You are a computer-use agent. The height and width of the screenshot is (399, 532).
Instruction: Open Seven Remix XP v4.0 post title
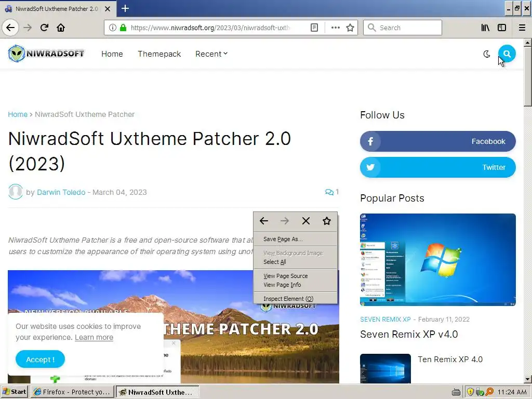point(409,334)
